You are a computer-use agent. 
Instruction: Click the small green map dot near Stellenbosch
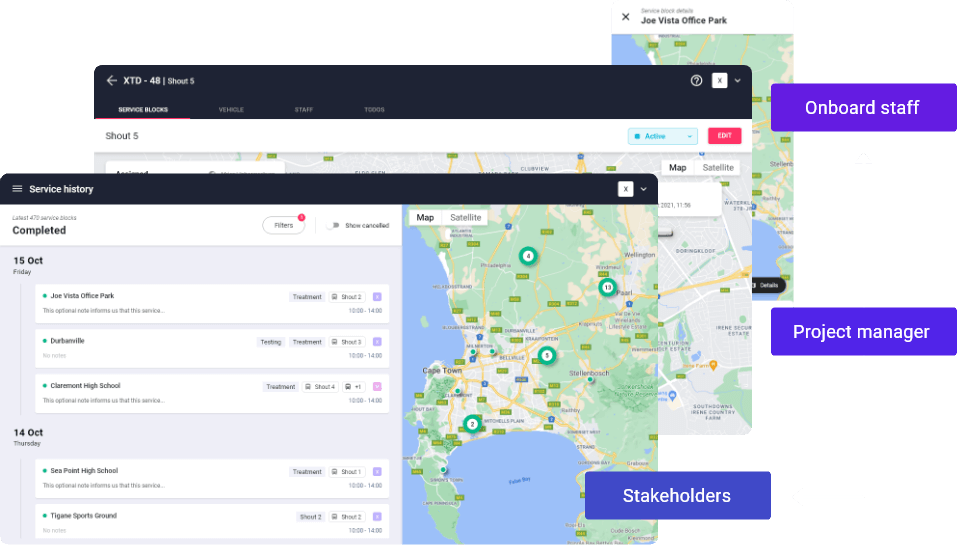590,379
